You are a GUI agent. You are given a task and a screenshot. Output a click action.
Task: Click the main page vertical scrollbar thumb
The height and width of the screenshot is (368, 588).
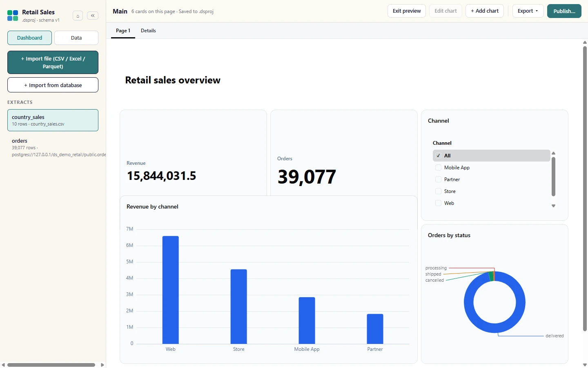click(585, 188)
